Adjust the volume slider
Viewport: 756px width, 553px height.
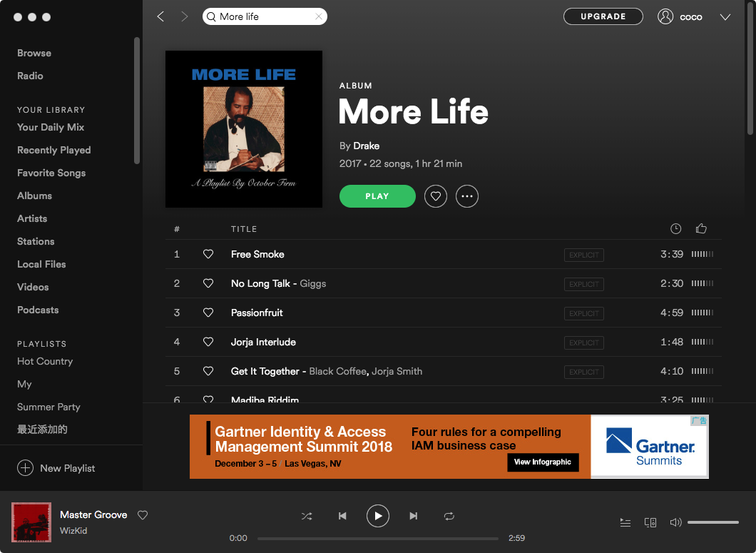pyautogui.click(x=713, y=522)
